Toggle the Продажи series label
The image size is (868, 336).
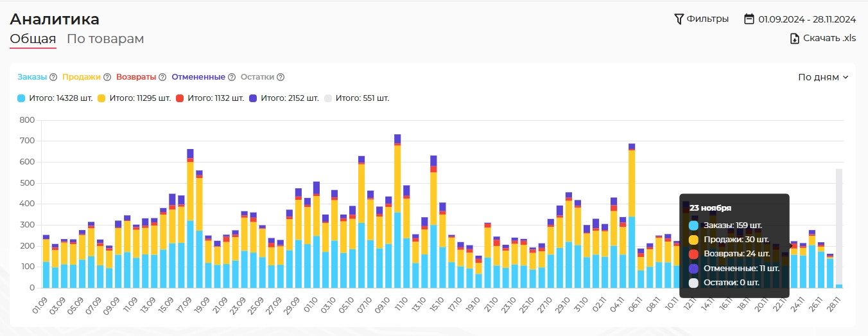[x=81, y=77]
